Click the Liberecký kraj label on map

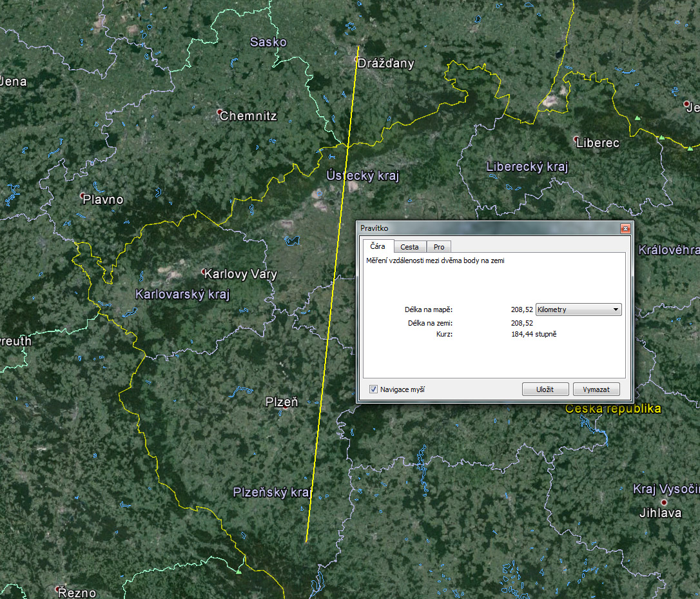point(527,167)
